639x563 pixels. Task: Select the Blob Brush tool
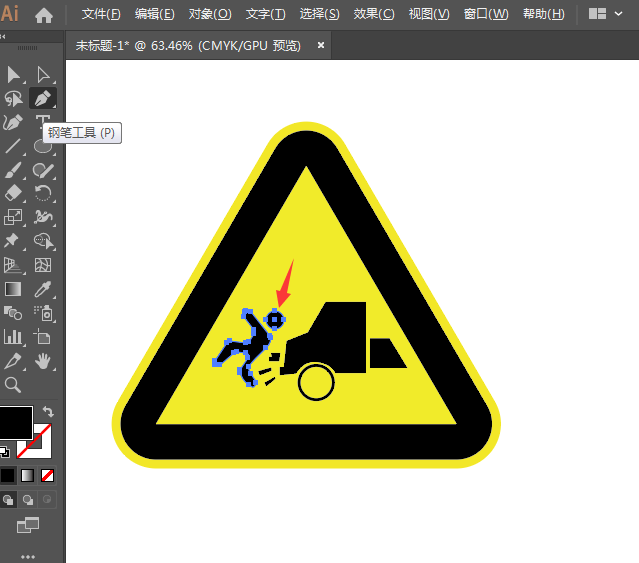43,170
